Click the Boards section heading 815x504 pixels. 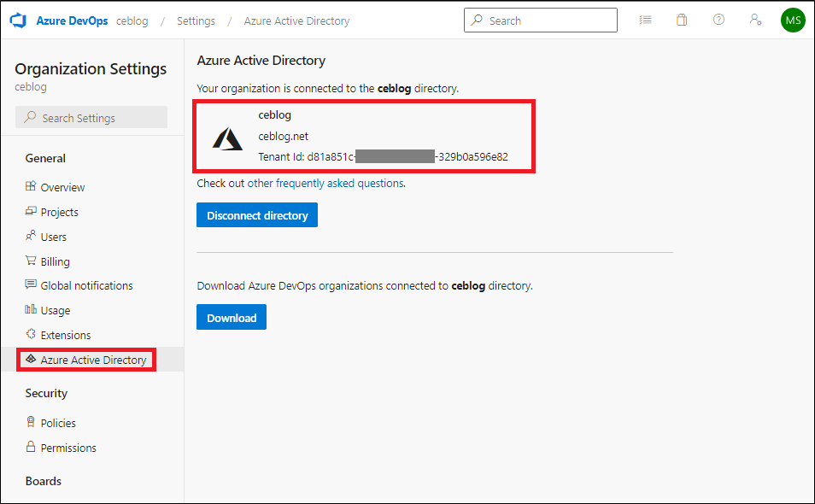[x=43, y=481]
